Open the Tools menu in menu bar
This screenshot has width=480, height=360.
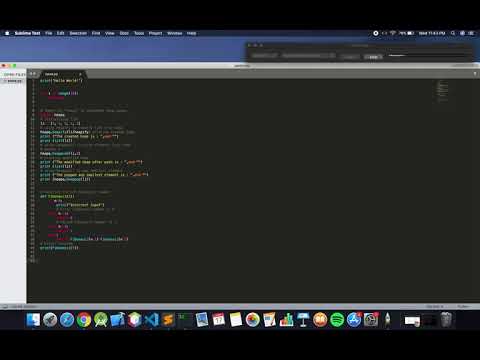click(139, 33)
